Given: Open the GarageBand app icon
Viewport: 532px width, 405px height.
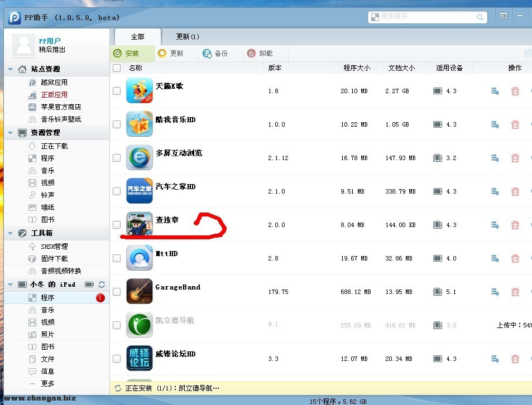Looking at the screenshot, I should pyautogui.click(x=139, y=291).
